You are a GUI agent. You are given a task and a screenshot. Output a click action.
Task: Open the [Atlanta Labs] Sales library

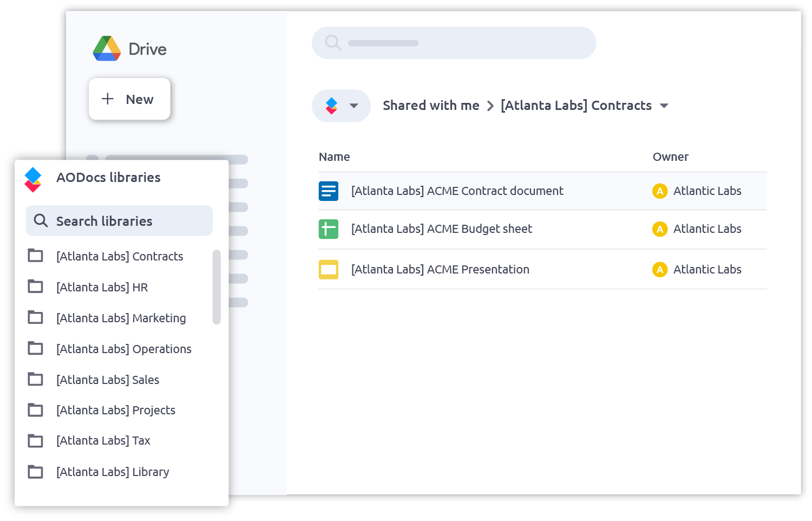pyautogui.click(x=108, y=380)
